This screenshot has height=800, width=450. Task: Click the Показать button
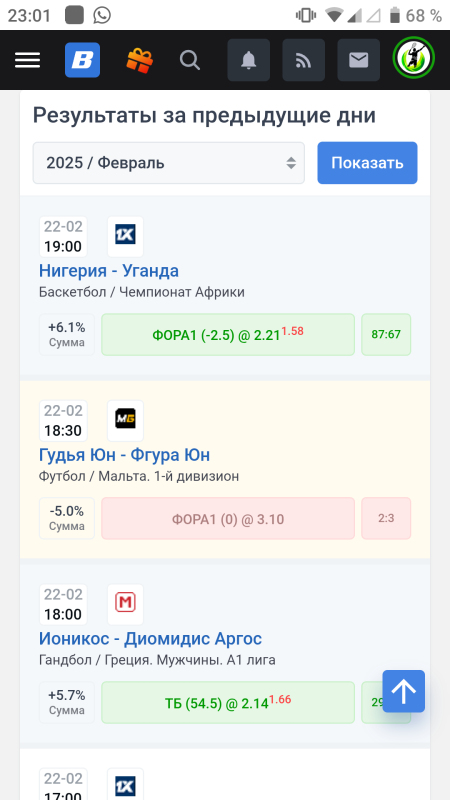(x=367, y=163)
